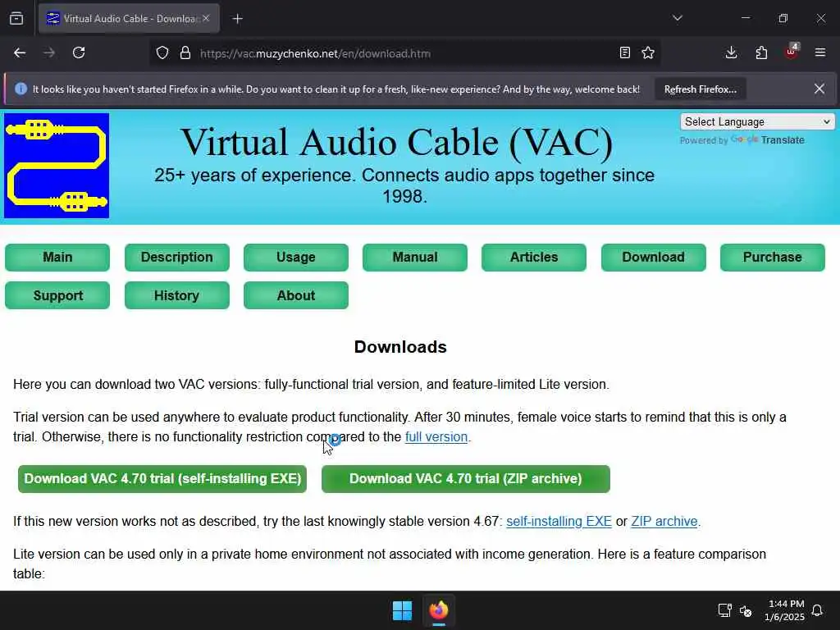Download VAC 4.70 trial ZIP archive
The width and height of the screenshot is (840, 630).
click(466, 479)
